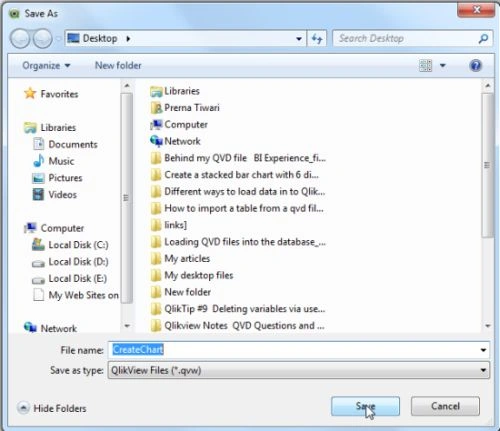Select 'Different ways to load data' folder
This screenshot has height=431, width=500.
coord(238,191)
